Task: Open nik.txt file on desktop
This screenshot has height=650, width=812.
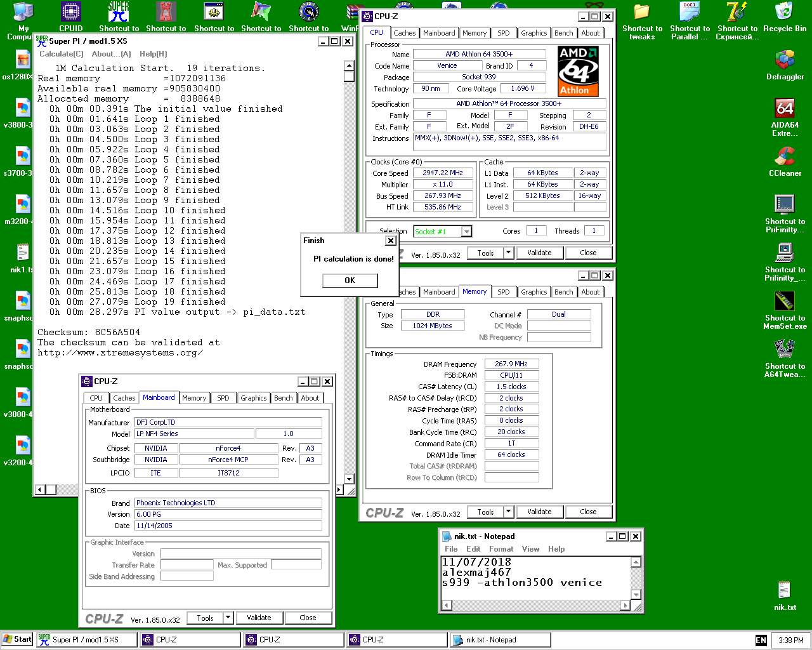Action: pyautogui.click(x=785, y=591)
